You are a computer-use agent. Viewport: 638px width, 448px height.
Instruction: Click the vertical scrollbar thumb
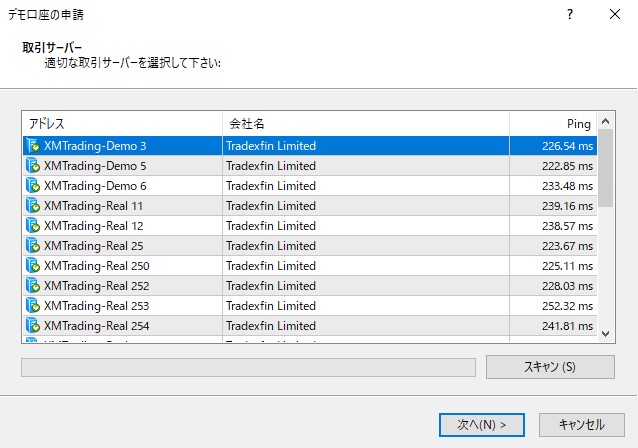pyautogui.click(x=606, y=165)
